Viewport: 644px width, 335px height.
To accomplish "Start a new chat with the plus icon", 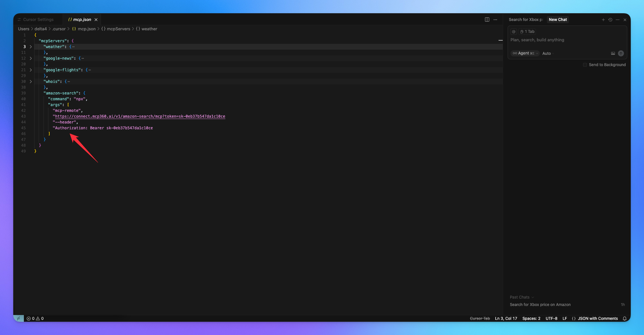I will click(603, 19).
